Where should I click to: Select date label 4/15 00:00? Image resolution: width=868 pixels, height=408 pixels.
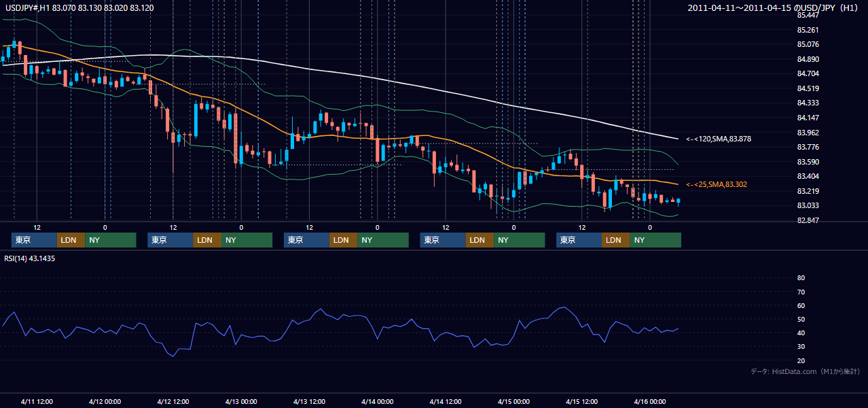pos(513,401)
